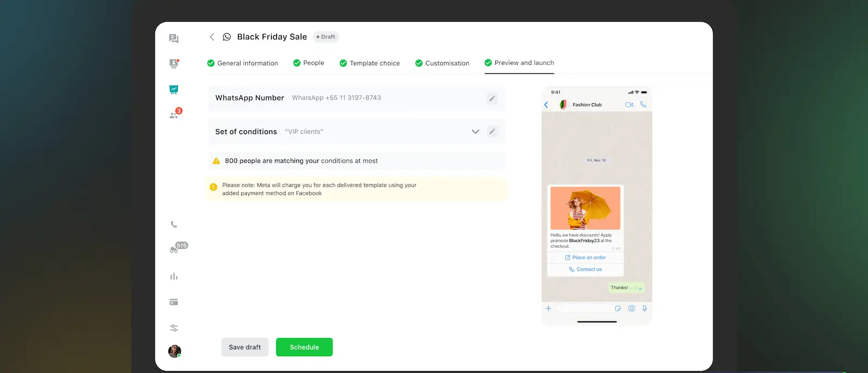Image resolution: width=868 pixels, height=373 pixels.
Task: Click the phone calls sidebar icon
Action: pyautogui.click(x=174, y=224)
